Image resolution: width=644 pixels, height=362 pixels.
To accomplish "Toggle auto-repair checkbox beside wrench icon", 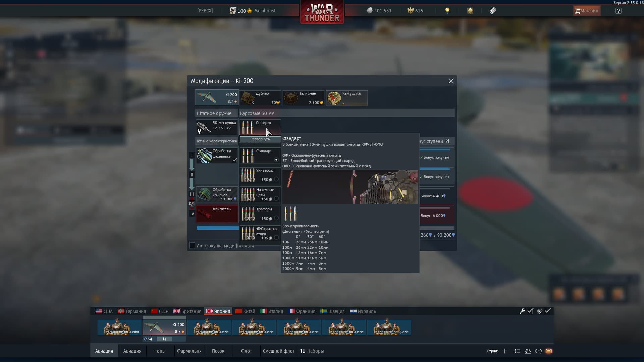I will (x=530, y=311).
